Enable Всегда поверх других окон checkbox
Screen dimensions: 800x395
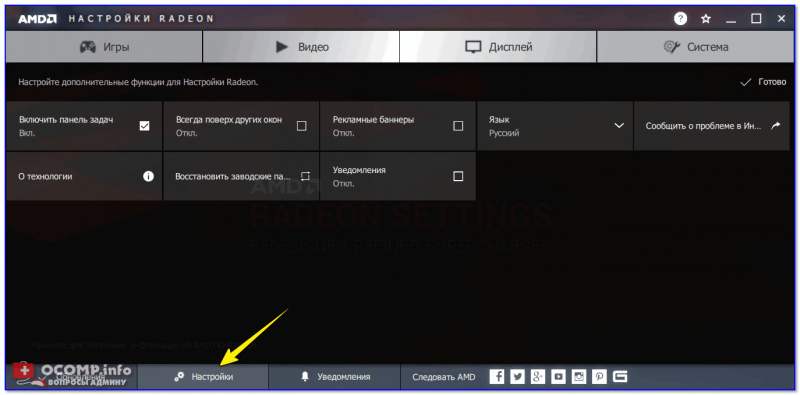point(302,126)
